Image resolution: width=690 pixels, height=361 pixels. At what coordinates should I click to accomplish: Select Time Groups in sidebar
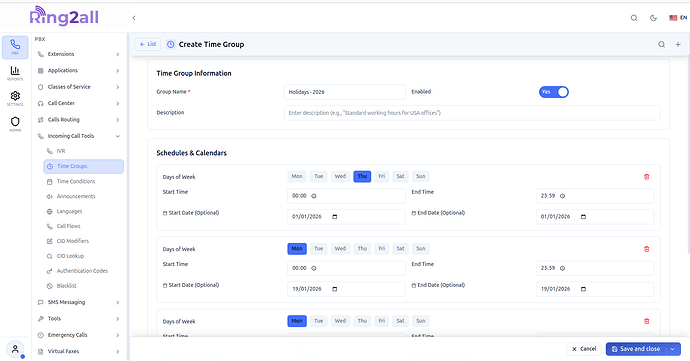[x=83, y=166]
